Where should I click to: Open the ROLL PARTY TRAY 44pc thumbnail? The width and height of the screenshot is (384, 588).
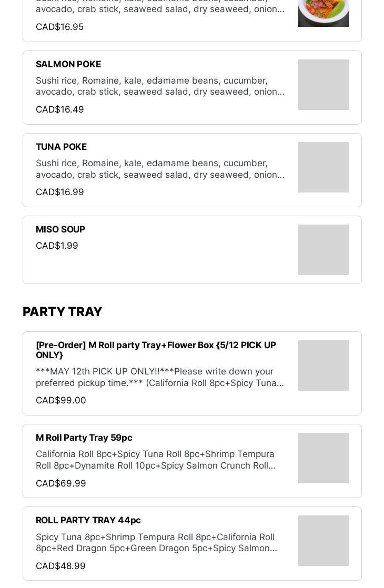323,541
